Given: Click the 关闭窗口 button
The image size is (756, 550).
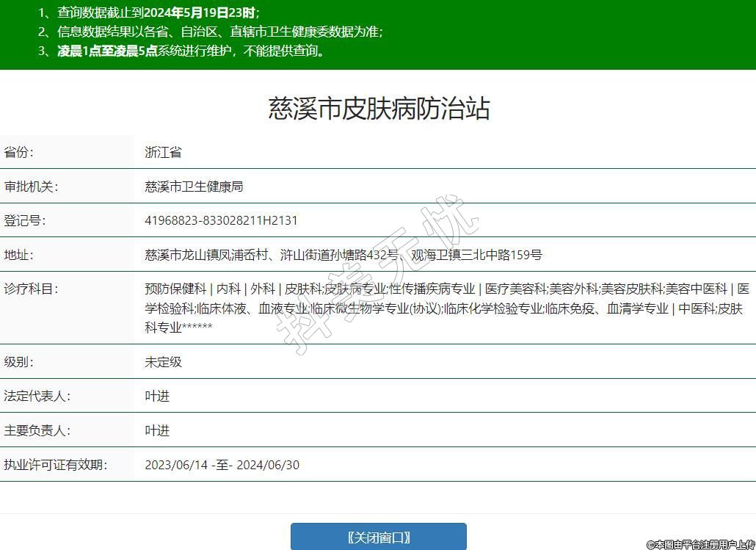Looking at the screenshot, I should coord(378,537).
